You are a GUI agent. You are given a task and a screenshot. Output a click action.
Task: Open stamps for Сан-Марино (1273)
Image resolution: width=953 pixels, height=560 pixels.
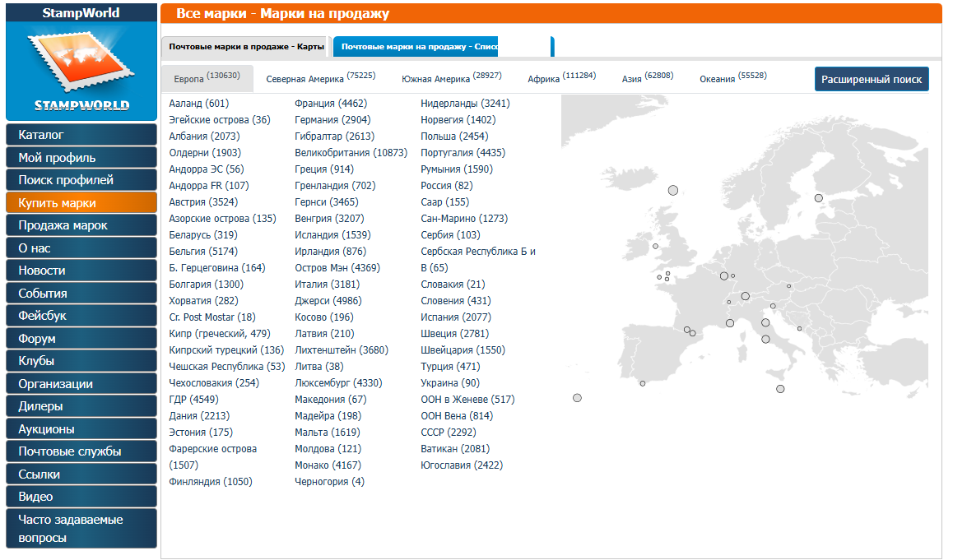463,219
